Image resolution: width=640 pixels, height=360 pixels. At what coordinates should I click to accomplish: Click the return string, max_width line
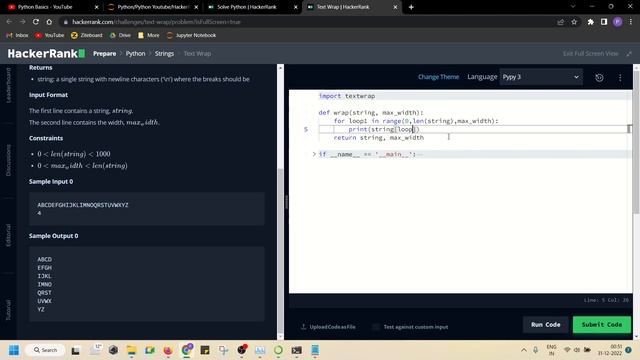378,138
